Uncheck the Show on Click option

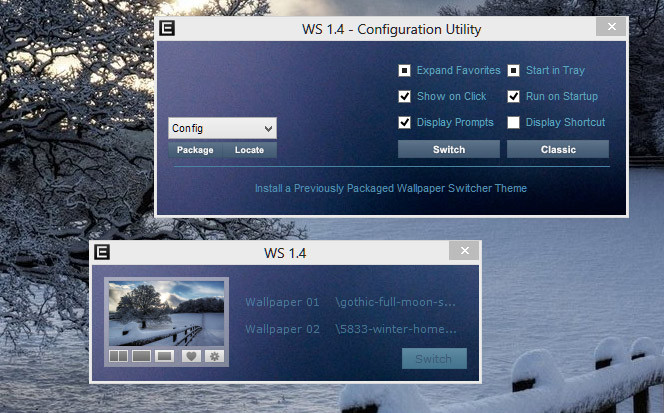coord(404,97)
